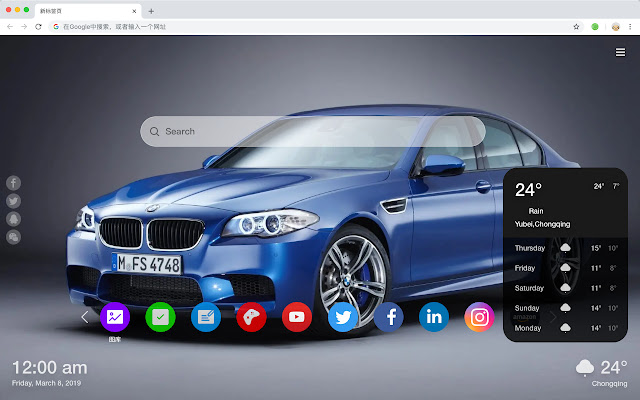This screenshot has height=400, width=640.
Task: Click the Yubei,Chongqing location text
Action: click(542, 224)
